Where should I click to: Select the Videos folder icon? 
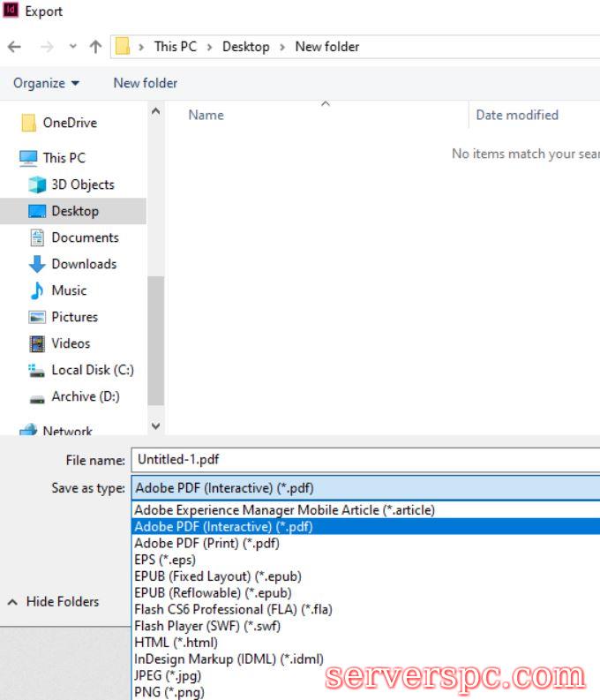pos(37,343)
